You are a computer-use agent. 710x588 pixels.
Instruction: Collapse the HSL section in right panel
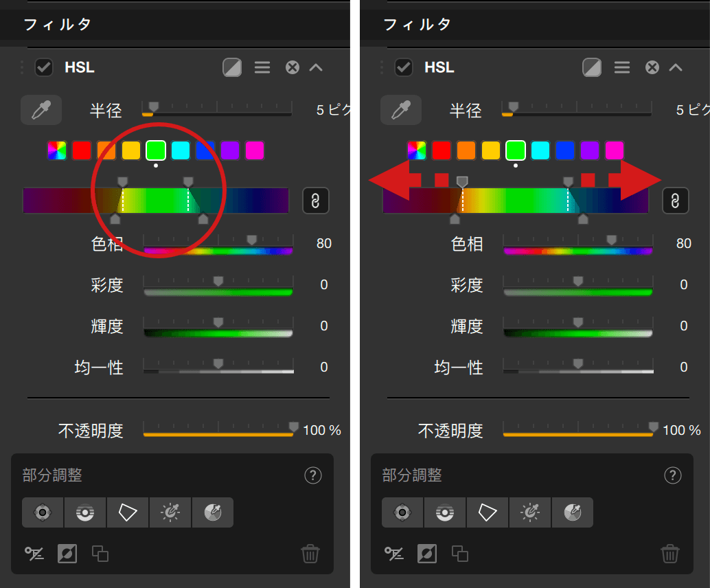coord(676,67)
